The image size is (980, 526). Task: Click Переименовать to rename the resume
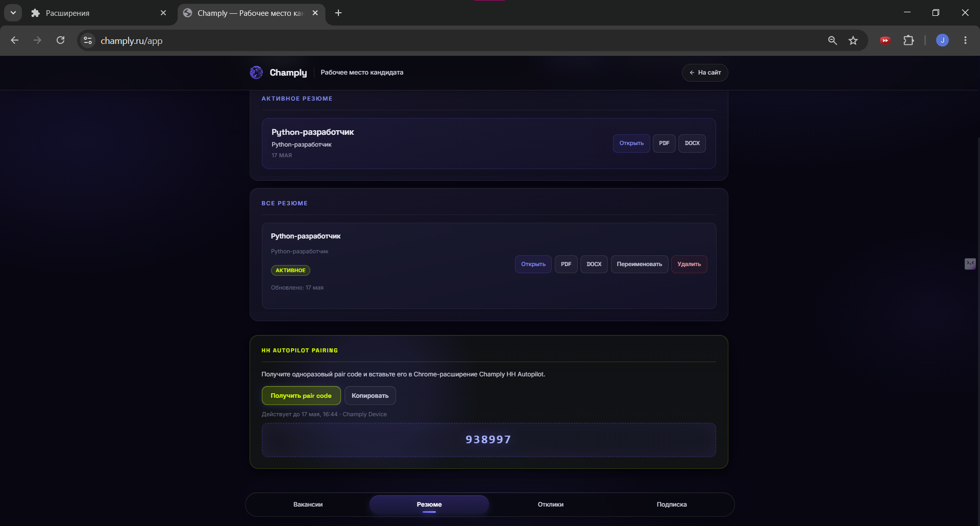point(640,264)
